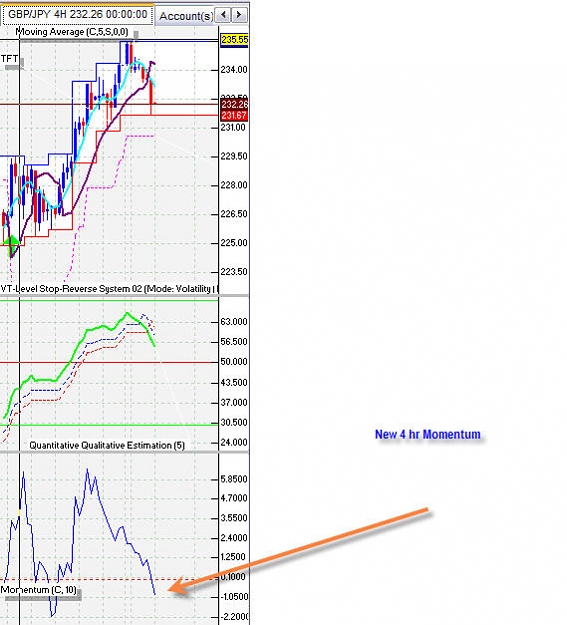Click the 2.4000 momentum axis value
The image size is (567, 625).
pyautogui.click(x=234, y=538)
